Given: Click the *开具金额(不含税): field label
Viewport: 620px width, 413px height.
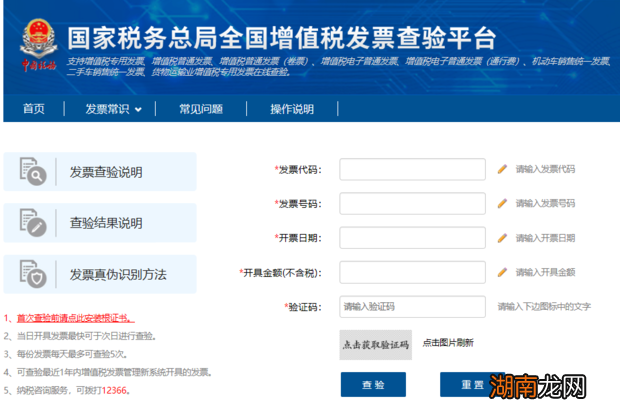Looking at the screenshot, I should pyautogui.click(x=280, y=273).
